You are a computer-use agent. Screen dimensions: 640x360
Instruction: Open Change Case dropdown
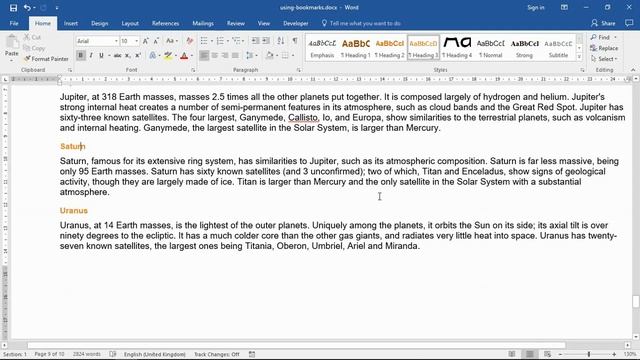171,41
